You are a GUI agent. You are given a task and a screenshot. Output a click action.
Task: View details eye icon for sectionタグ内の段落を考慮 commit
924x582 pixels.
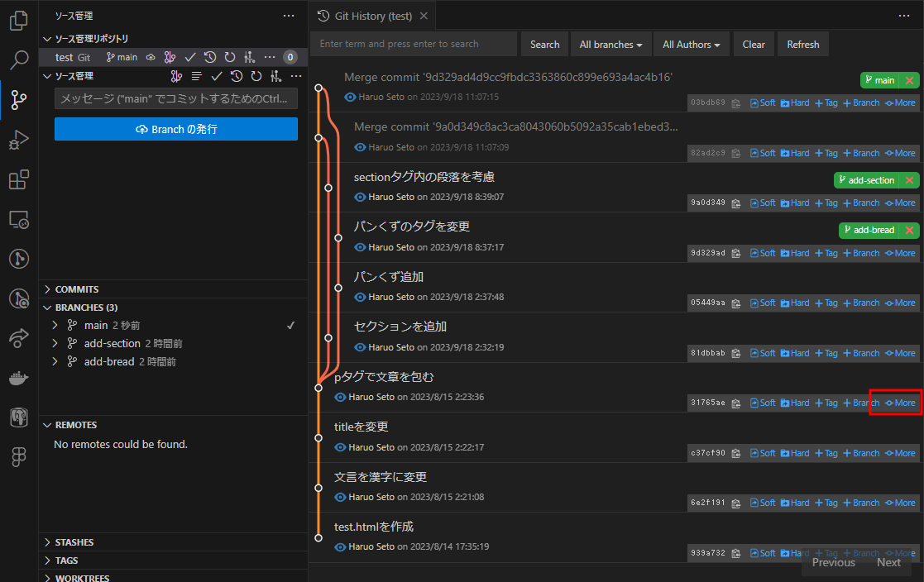click(x=360, y=197)
